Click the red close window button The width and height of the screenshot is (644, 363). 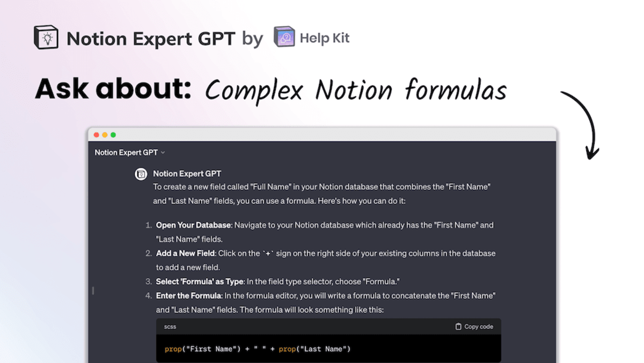point(97,135)
